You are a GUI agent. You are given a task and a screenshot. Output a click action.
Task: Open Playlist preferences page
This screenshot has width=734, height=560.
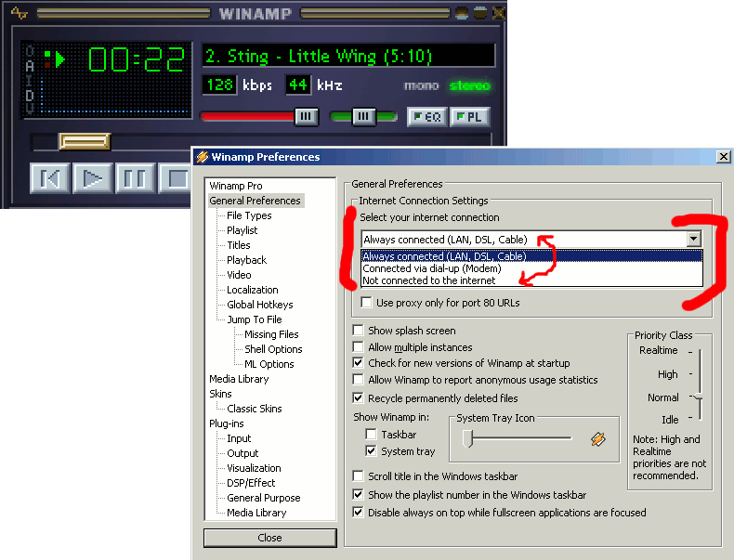click(242, 230)
